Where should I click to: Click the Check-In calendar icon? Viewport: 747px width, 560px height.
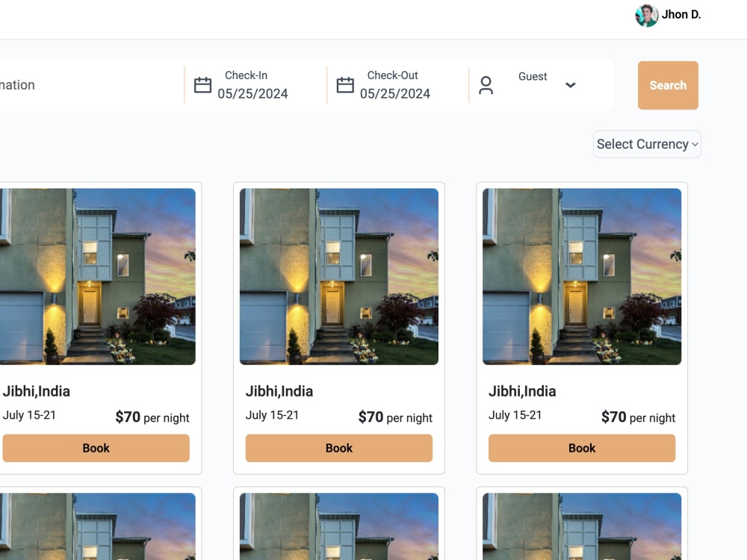[202, 85]
